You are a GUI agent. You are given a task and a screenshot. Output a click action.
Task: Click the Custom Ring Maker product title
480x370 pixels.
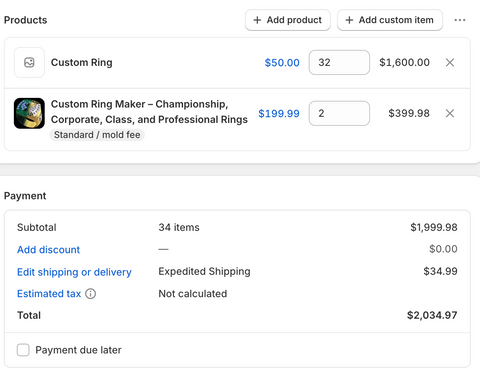(x=149, y=112)
